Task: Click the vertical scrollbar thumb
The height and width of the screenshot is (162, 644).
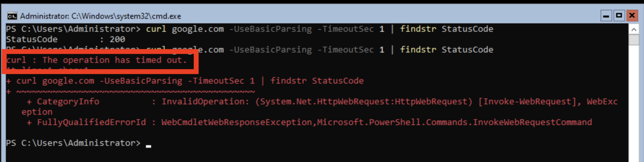Action: (634, 40)
